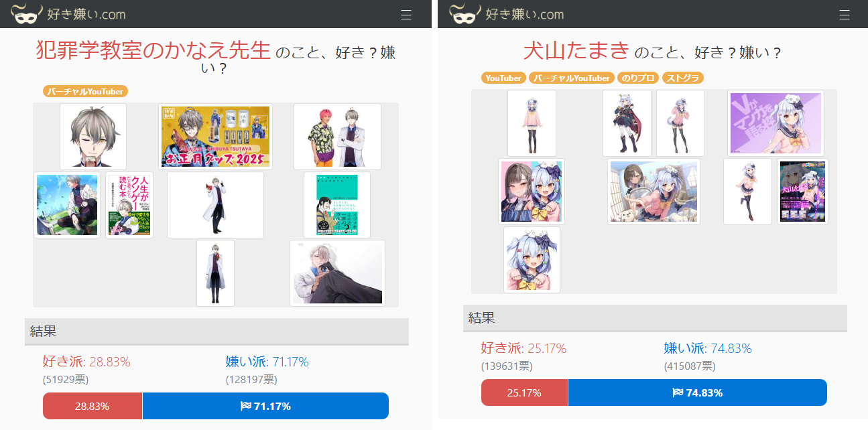Click the mask logo icon on right page
868x430 pixels.
(x=466, y=14)
